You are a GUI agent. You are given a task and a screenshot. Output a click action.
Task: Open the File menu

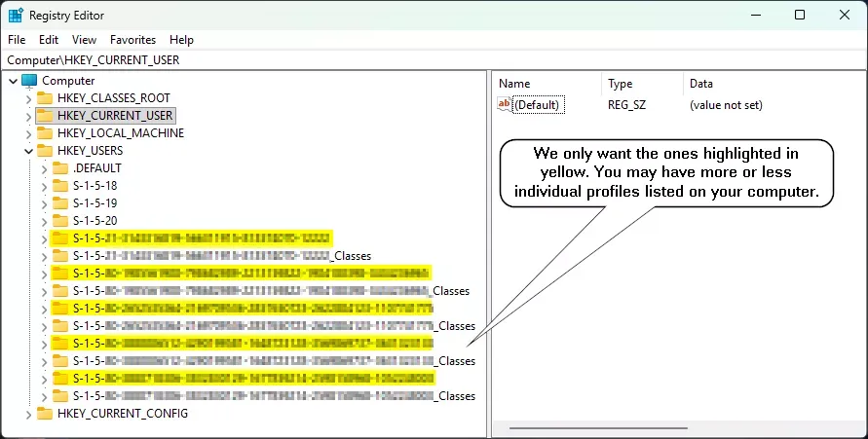(x=17, y=40)
